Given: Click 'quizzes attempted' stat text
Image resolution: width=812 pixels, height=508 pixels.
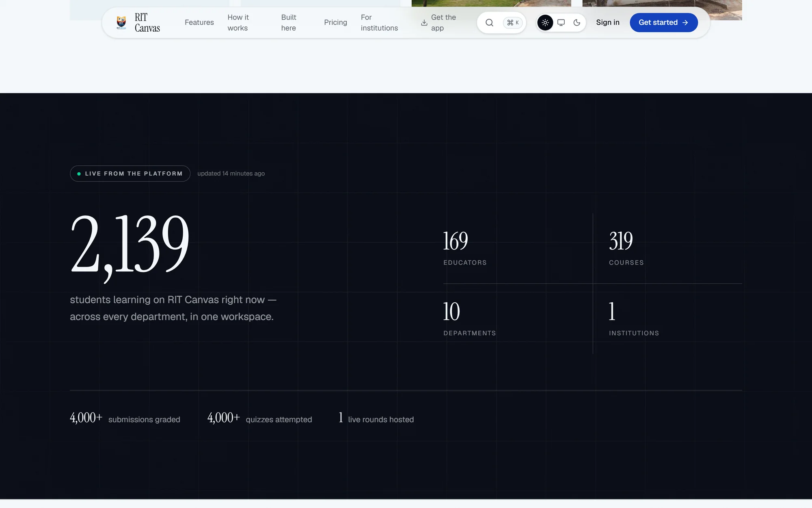Looking at the screenshot, I should [x=279, y=419].
